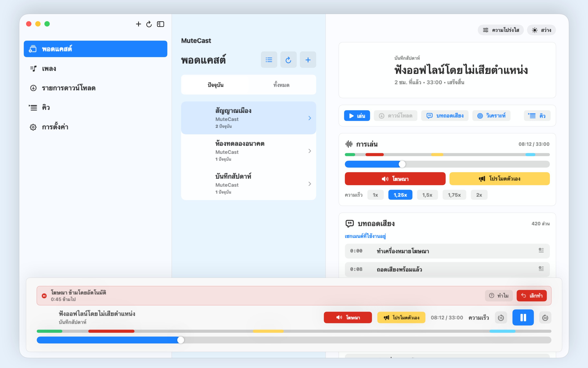Set playback speed to 2x

[479, 195]
